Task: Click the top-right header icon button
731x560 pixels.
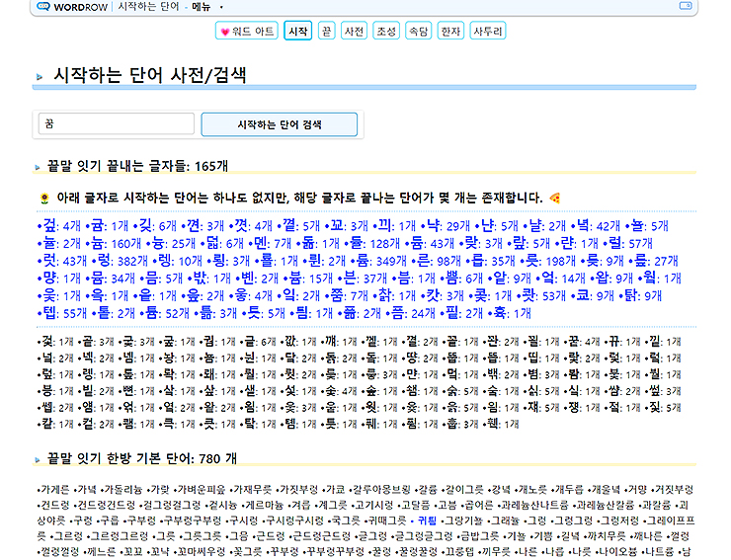Action: (x=686, y=6)
